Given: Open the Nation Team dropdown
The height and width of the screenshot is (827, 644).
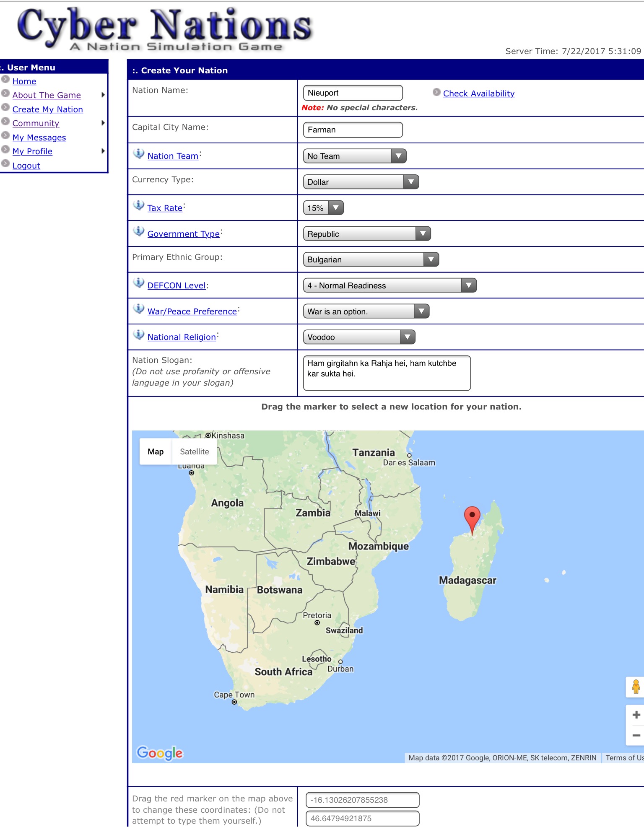Looking at the screenshot, I should (x=355, y=156).
